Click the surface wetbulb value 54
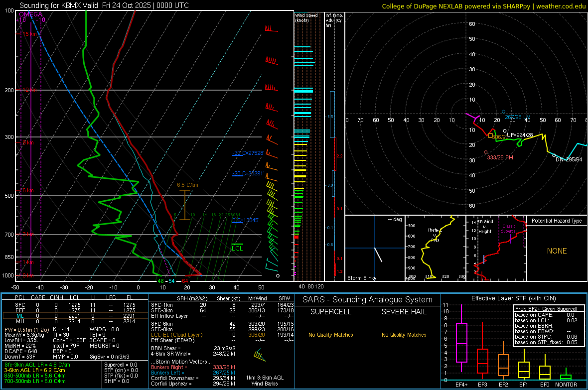Image resolution: width=588 pixels, height=390 pixels. point(171,281)
